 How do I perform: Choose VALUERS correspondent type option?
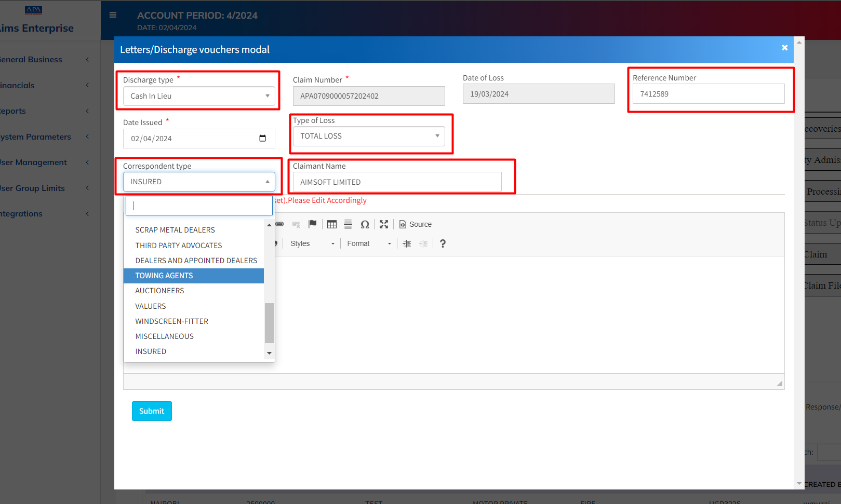point(151,306)
